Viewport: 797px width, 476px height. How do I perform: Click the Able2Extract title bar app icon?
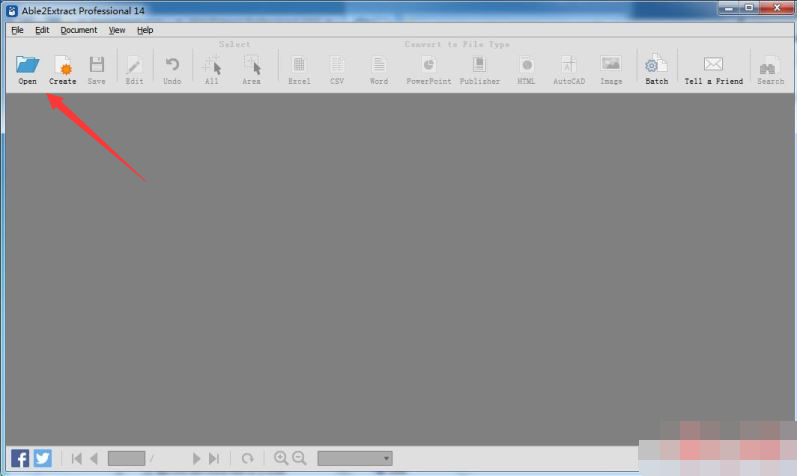[x=12, y=11]
